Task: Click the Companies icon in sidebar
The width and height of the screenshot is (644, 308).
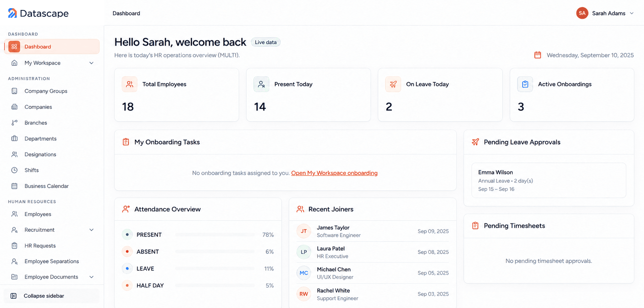Action: (x=14, y=107)
